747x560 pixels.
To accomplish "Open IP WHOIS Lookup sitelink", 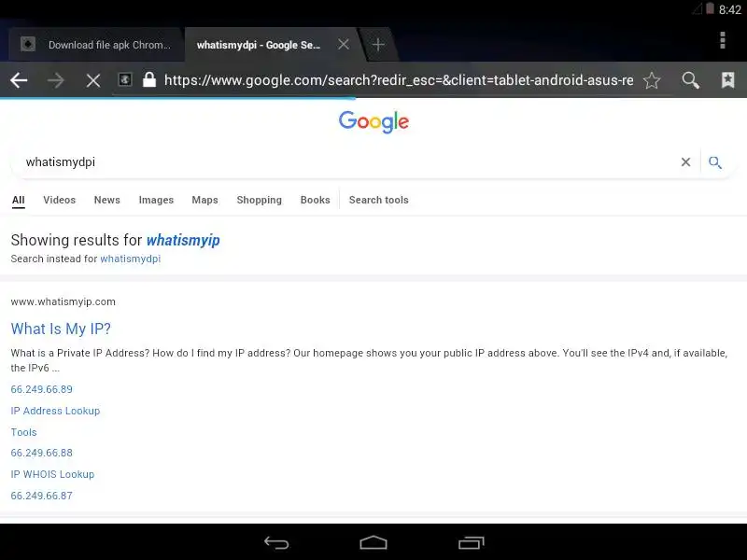I will pos(52,474).
